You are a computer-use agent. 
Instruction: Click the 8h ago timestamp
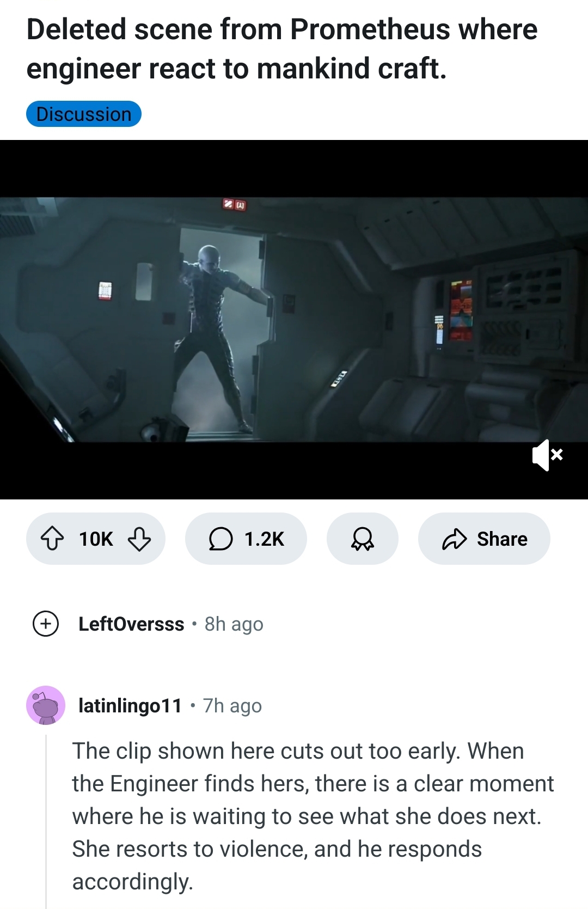tap(234, 624)
